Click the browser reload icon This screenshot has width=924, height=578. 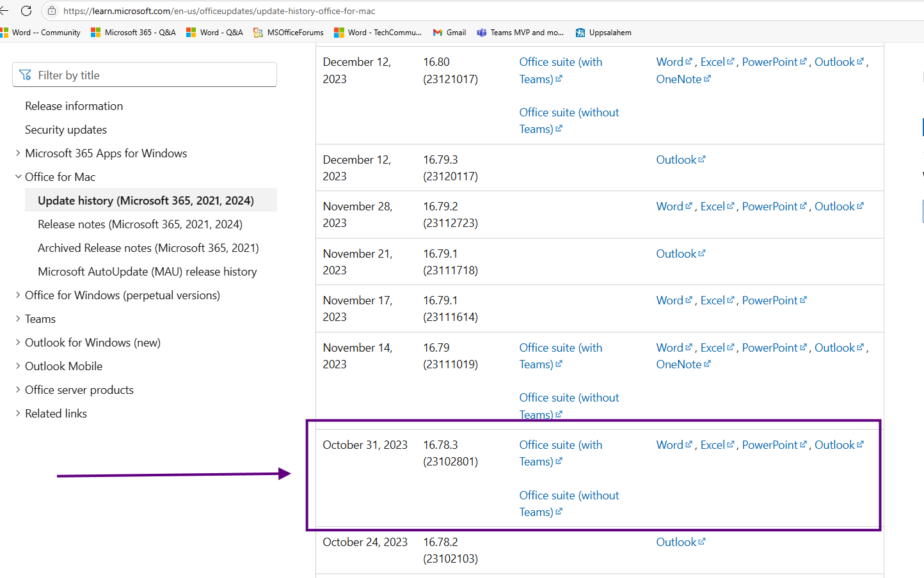[26, 11]
